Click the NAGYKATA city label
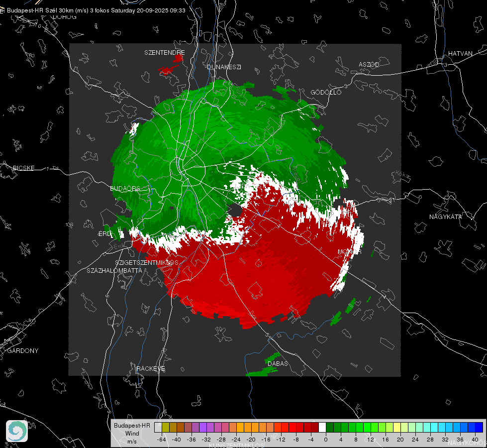The image size is (487, 448). (x=446, y=217)
